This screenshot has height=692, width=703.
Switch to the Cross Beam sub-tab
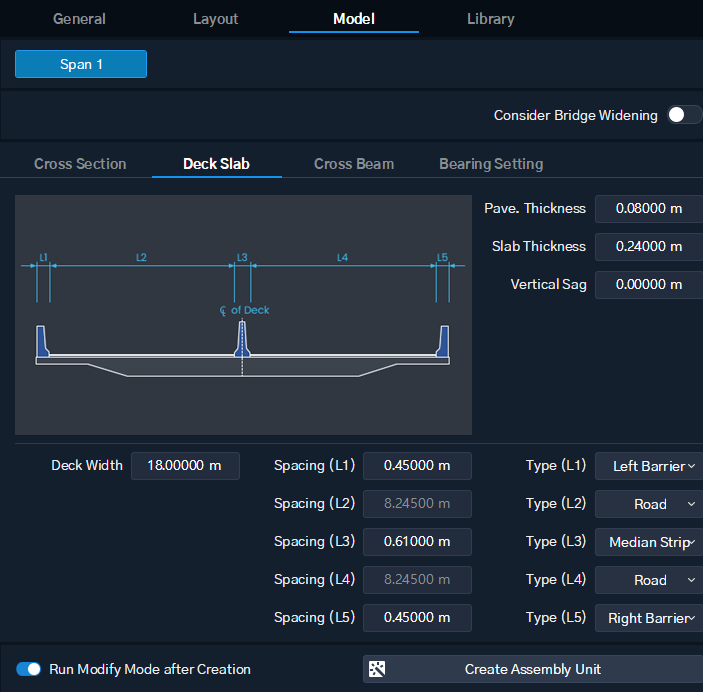tap(354, 164)
